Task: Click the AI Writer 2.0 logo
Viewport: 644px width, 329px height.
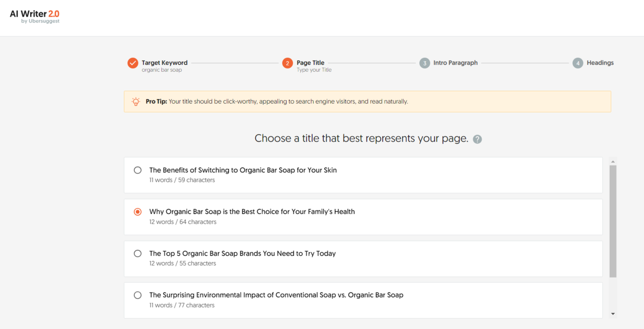Action: click(35, 14)
